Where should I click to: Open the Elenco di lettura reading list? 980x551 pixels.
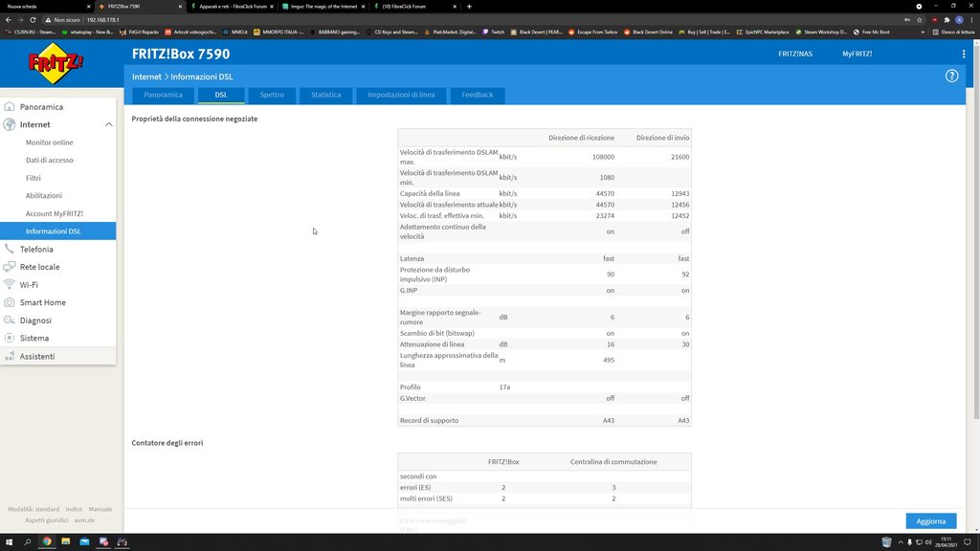tap(952, 32)
